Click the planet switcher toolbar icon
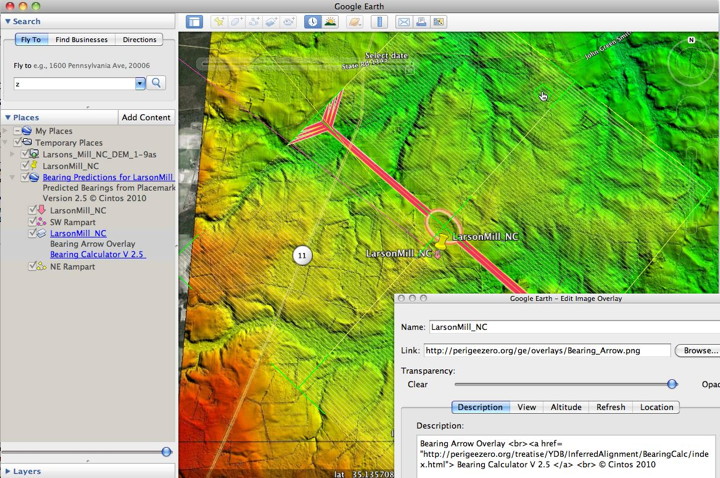This screenshot has width=720, height=478. (x=354, y=21)
